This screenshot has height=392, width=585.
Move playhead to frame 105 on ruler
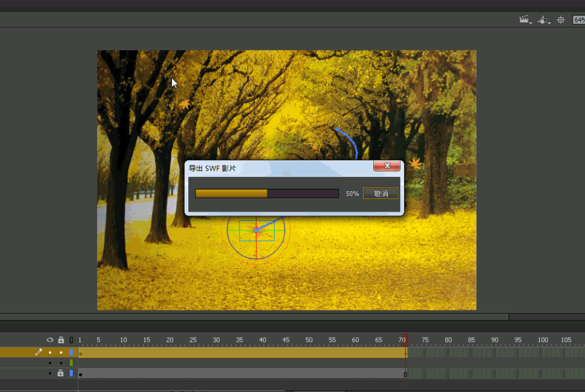tap(566, 340)
